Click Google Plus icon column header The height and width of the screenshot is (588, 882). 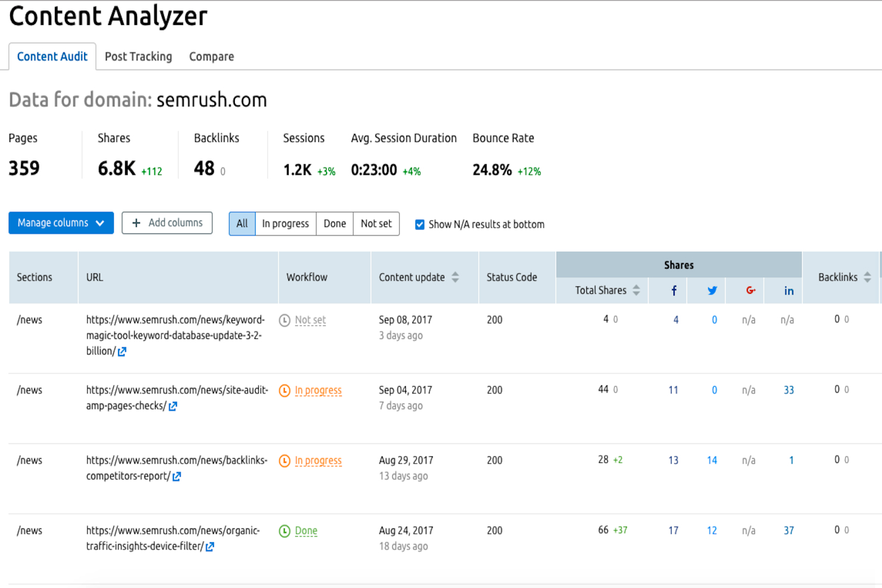point(751,291)
